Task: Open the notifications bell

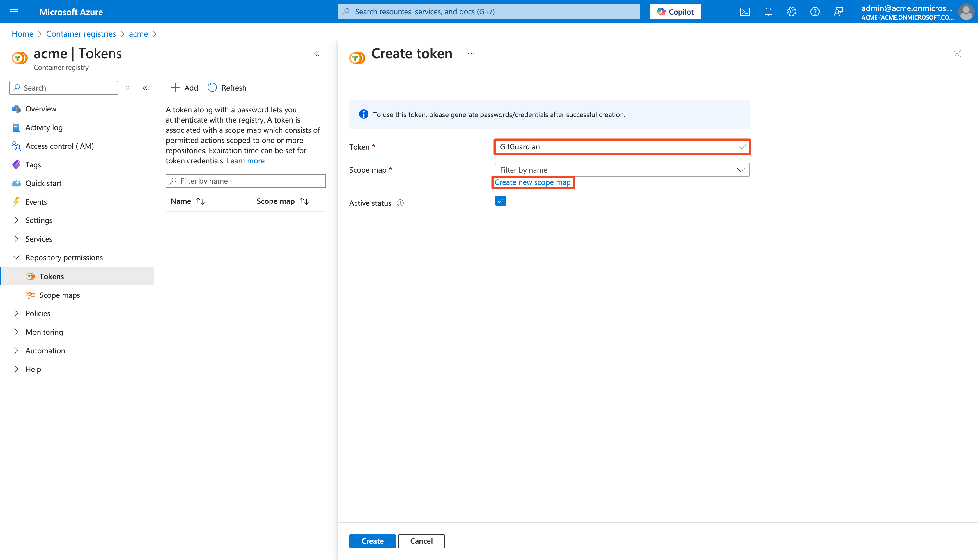Action: click(x=768, y=12)
